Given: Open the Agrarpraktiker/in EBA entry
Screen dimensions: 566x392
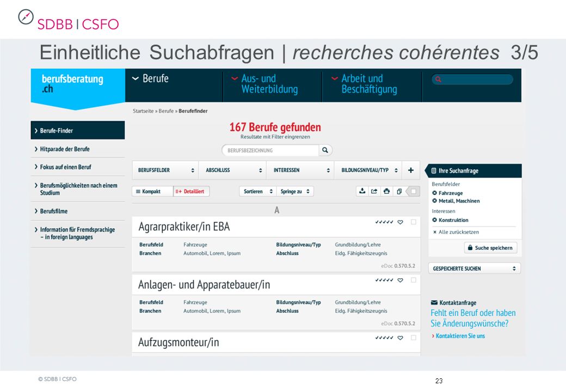Looking at the screenshot, I should click(x=184, y=226).
